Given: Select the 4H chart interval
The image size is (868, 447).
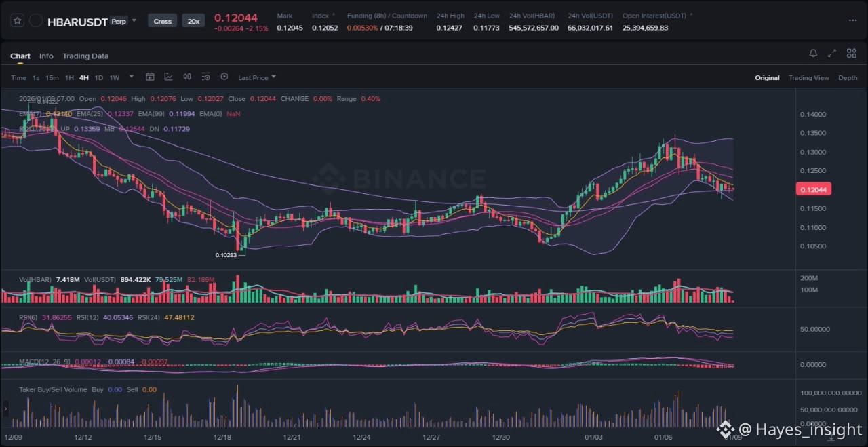Looking at the screenshot, I should pyautogui.click(x=84, y=77).
